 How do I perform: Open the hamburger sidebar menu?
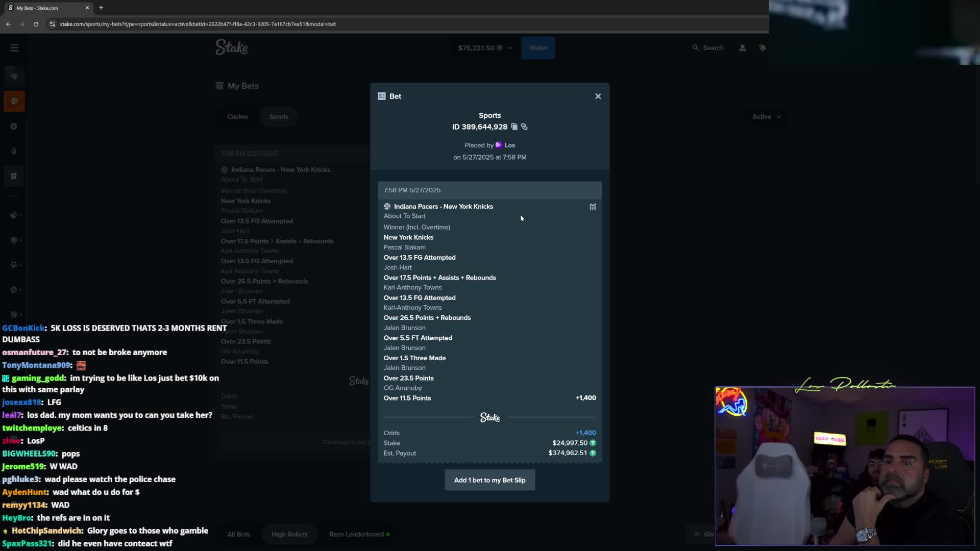click(14, 48)
